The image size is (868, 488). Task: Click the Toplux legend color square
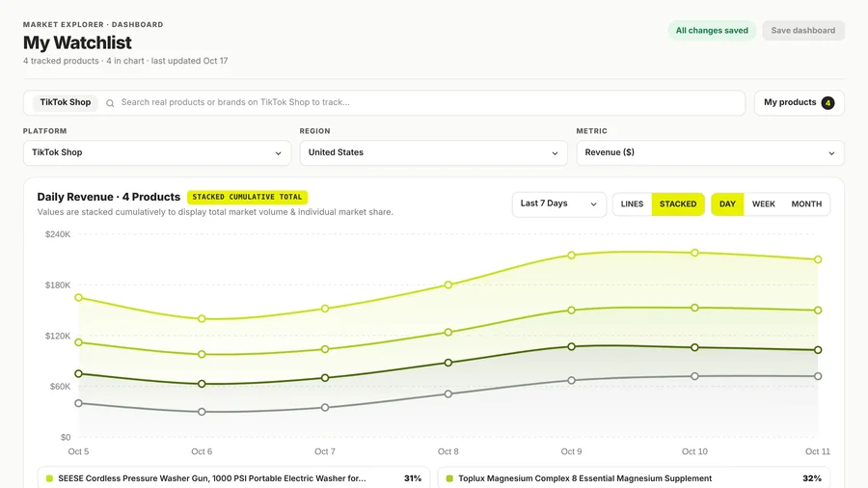coord(449,478)
